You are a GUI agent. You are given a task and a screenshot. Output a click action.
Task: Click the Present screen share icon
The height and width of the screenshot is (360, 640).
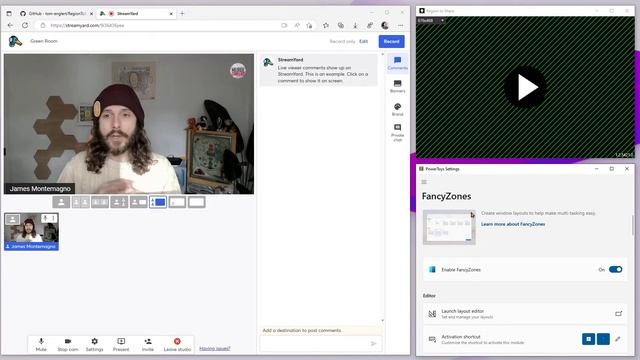(x=121, y=344)
